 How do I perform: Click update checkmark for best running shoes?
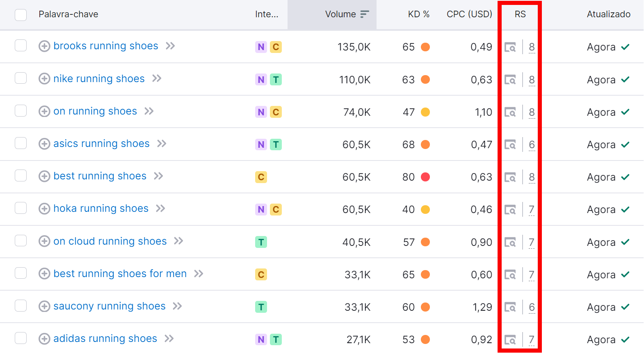tap(625, 177)
